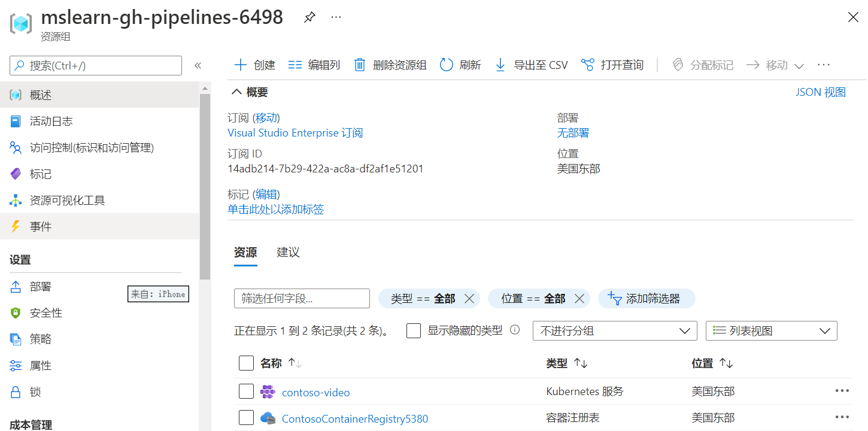Check the ContosoContainerRegistry5380 row checkbox

(x=246, y=418)
